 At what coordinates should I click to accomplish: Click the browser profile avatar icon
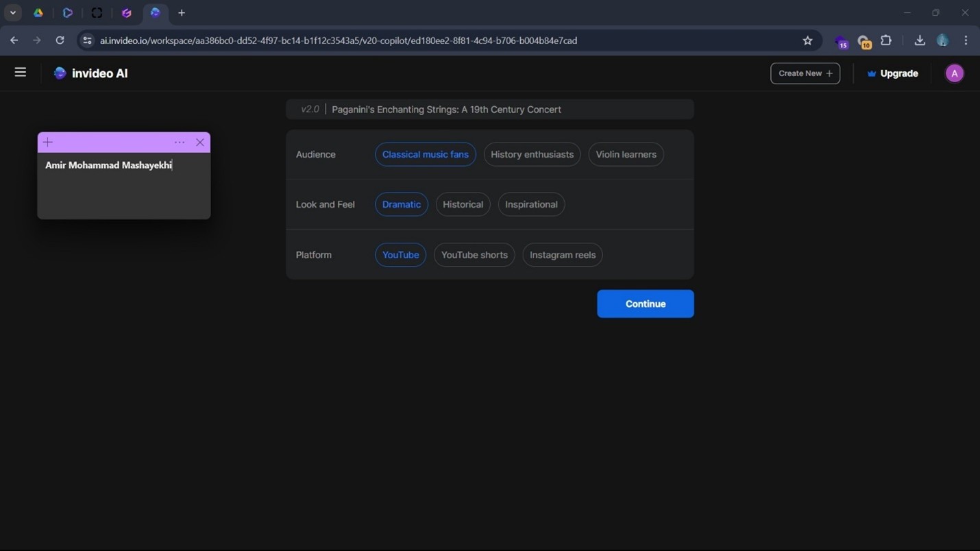[x=942, y=40]
